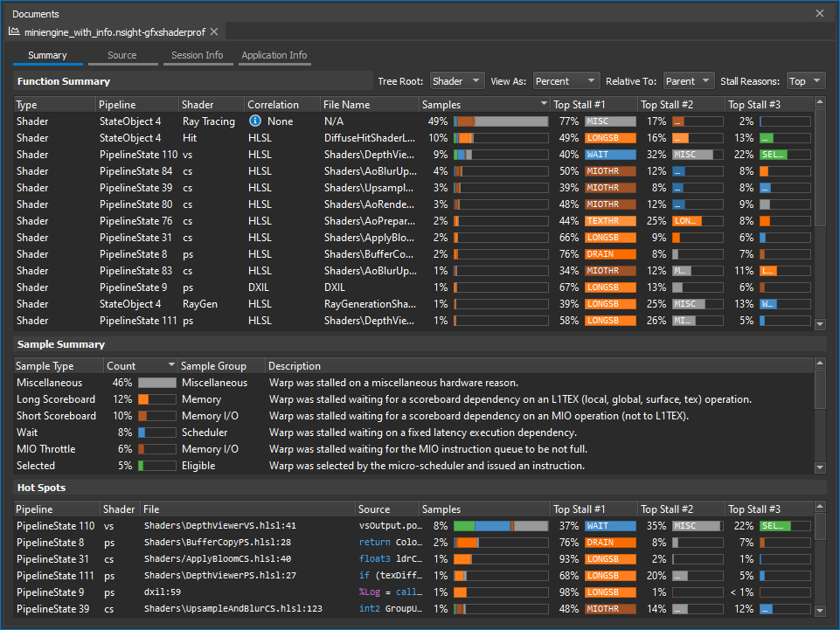Expand the View As Percent dropdown
The height and width of the screenshot is (630, 840).
click(x=566, y=81)
